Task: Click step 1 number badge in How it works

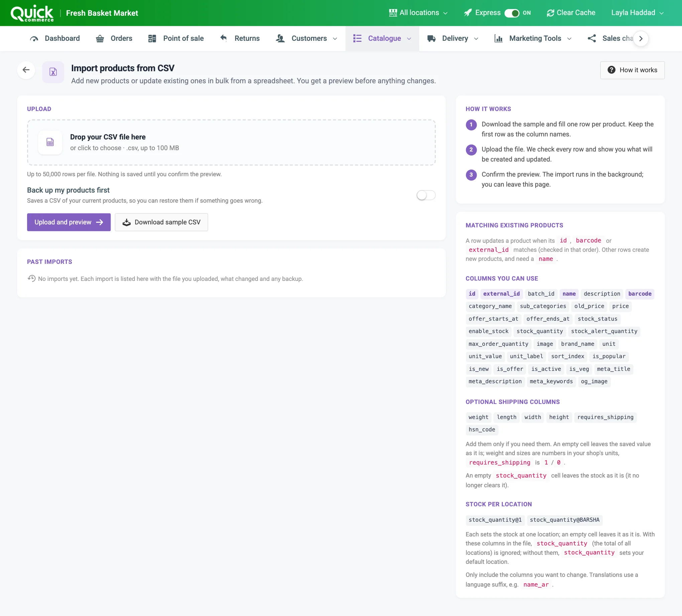Action: [x=471, y=124]
